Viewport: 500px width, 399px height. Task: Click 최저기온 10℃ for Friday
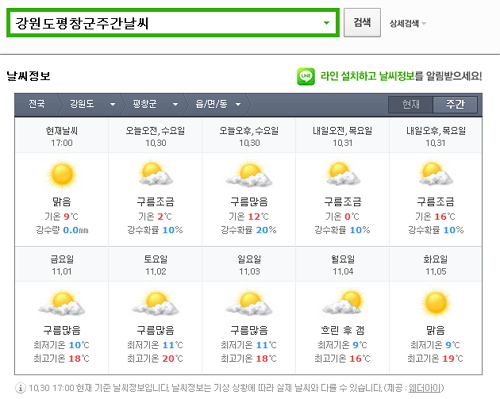click(62, 345)
